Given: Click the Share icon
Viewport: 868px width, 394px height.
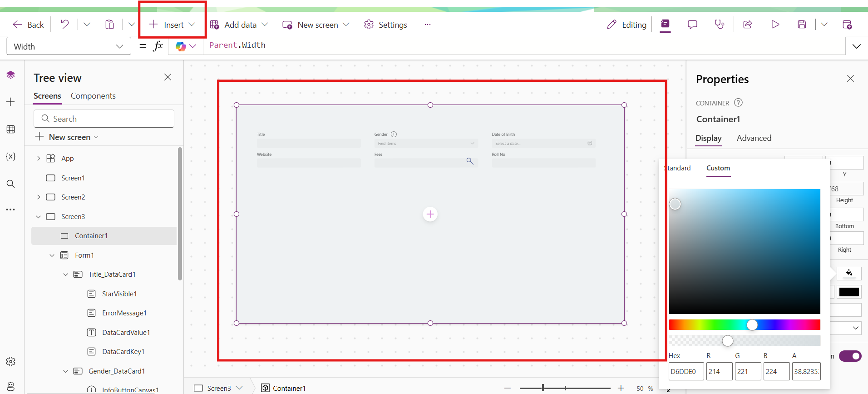Looking at the screenshot, I should click(x=748, y=25).
